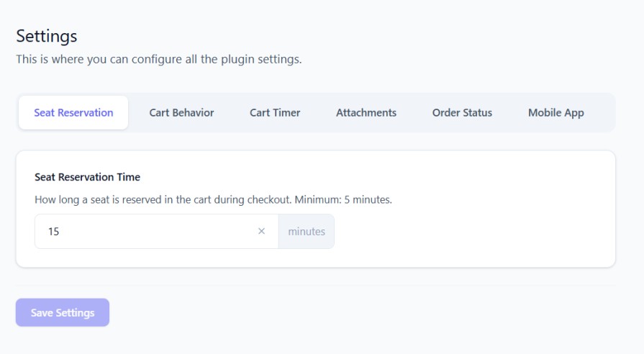Click the Save Settings button
Image resolution: width=644 pixels, height=354 pixels.
[63, 313]
